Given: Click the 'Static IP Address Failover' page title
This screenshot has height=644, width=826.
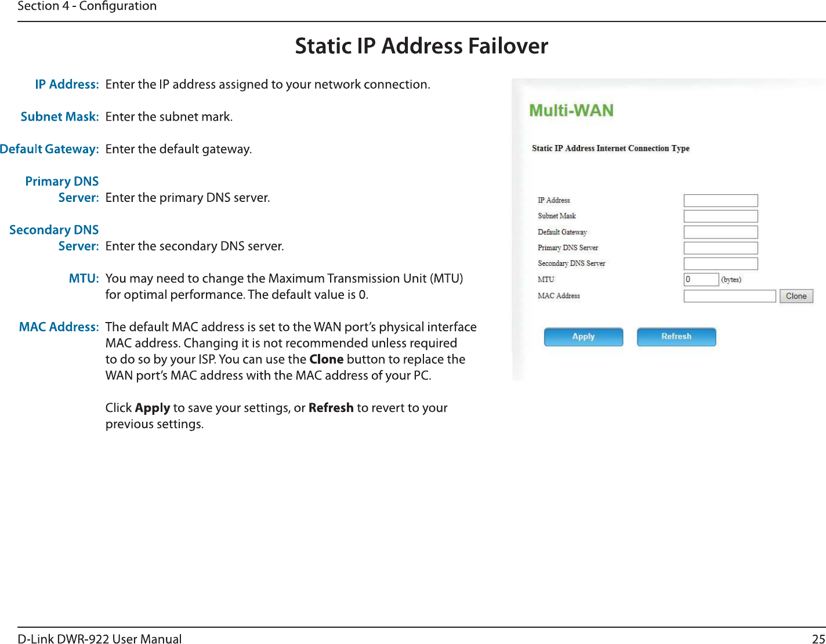Looking at the screenshot, I should (421, 46).
